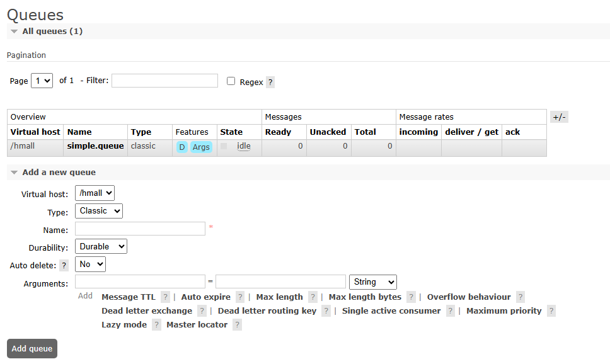Click the Arguments value input field
The image size is (610, 364).
tap(280, 282)
